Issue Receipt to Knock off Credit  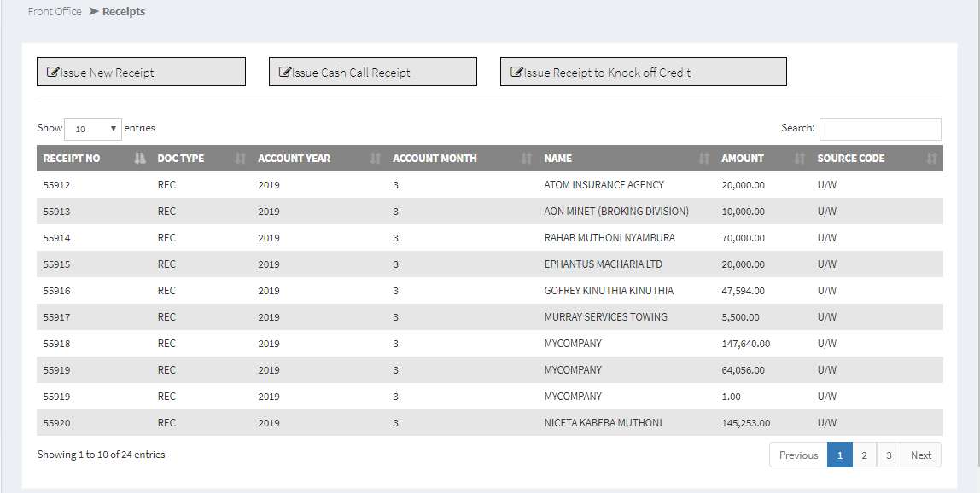[643, 72]
